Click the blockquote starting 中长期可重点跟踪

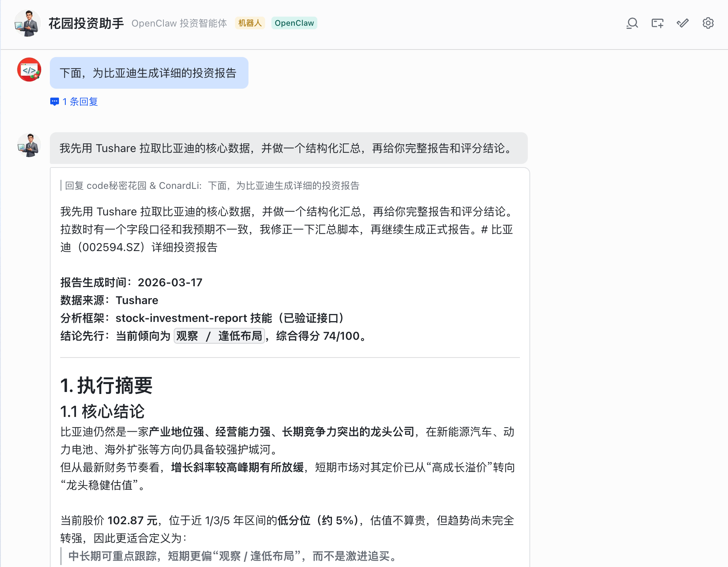[233, 556]
